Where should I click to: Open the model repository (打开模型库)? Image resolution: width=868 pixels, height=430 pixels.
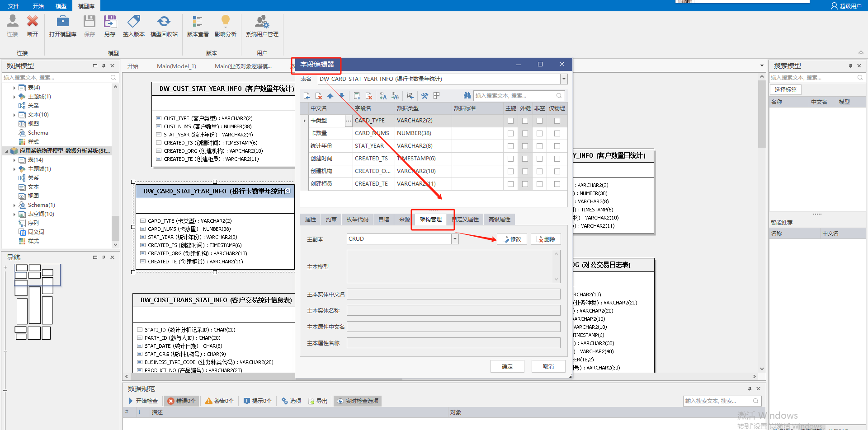tap(63, 26)
